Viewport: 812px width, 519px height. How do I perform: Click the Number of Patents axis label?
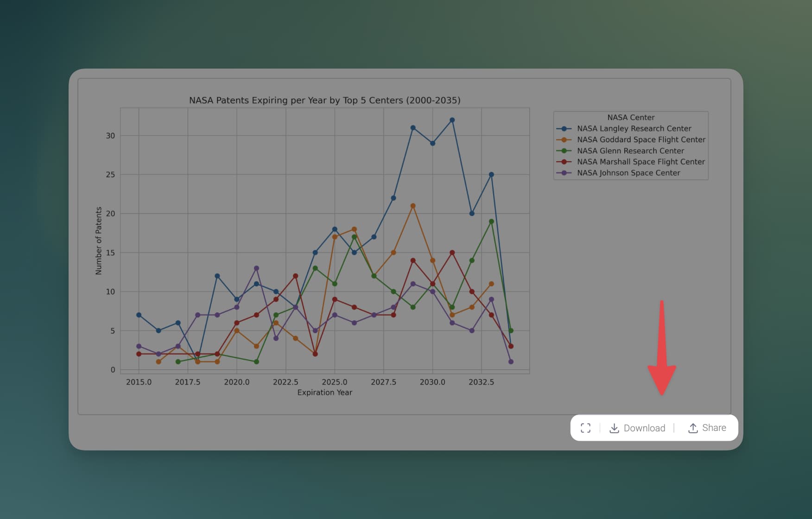click(98, 241)
